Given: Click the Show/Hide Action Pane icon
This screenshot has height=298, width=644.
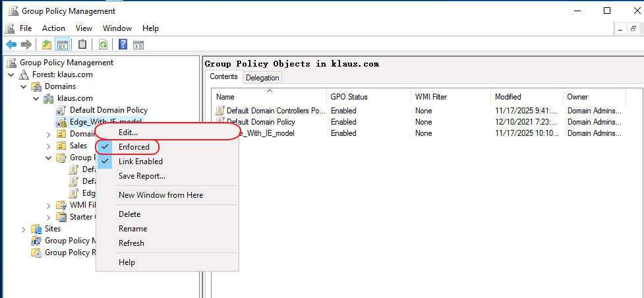Looking at the screenshot, I should 138,45.
